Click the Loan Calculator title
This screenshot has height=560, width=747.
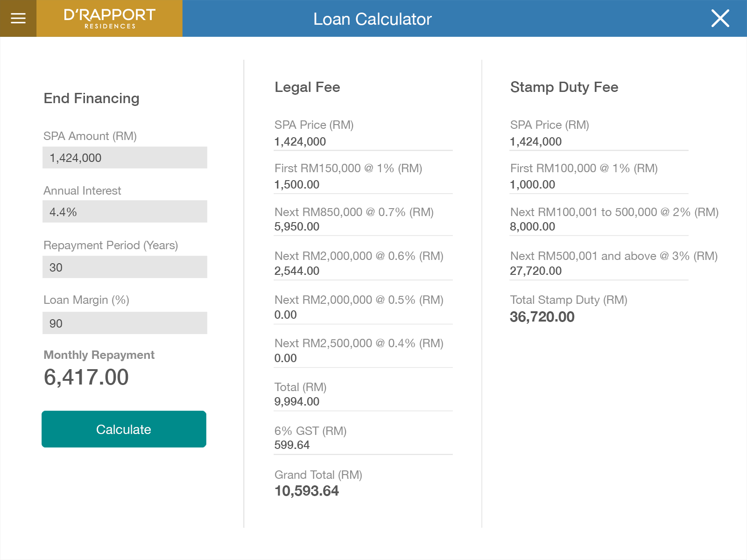pyautogui.click(x=372, y=19)
